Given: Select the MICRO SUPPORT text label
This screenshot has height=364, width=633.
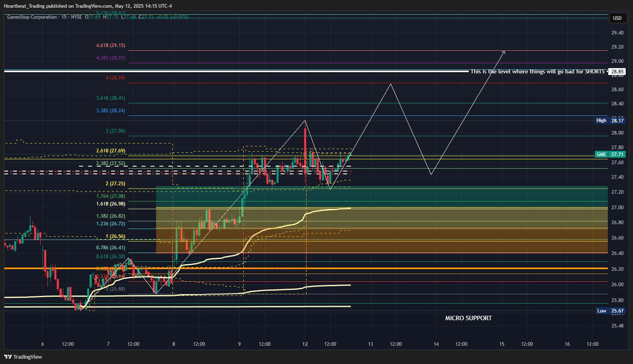Looking at the screenshot, I should tap(468, 318).
